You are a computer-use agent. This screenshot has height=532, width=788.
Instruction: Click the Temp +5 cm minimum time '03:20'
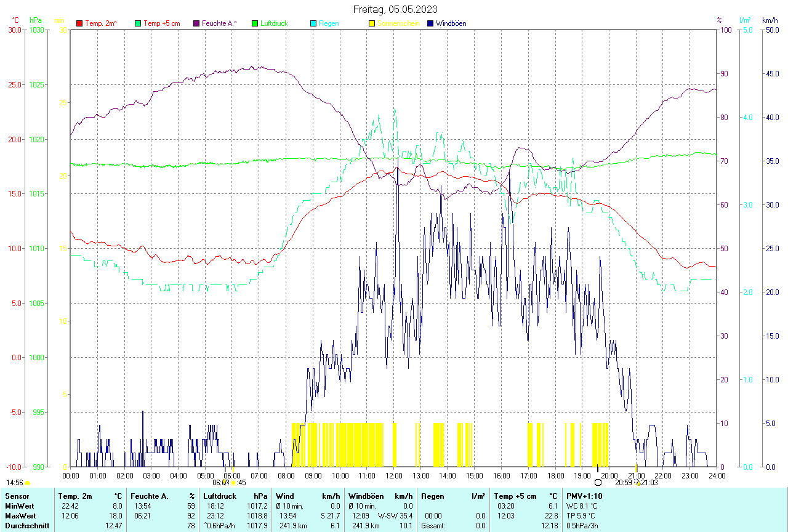(x=506, y=506)
